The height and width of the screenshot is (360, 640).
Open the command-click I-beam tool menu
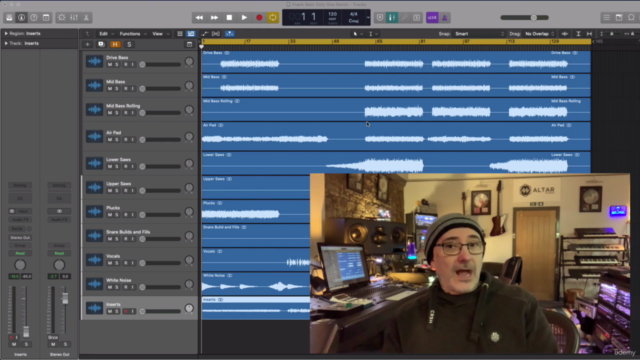pyautogui.click(x=372, y=34)
